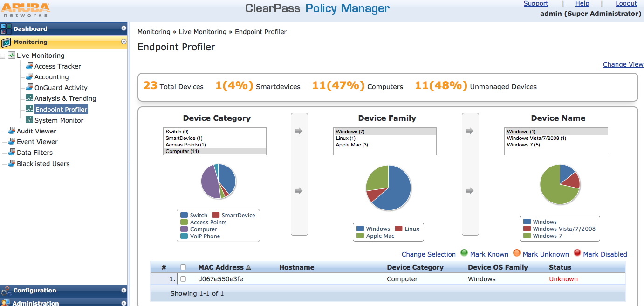Image resolution: width=644 pixels, height=306 pixels.
Task: Click the orange Mark Unknown icon
Action: click(516, 253)
